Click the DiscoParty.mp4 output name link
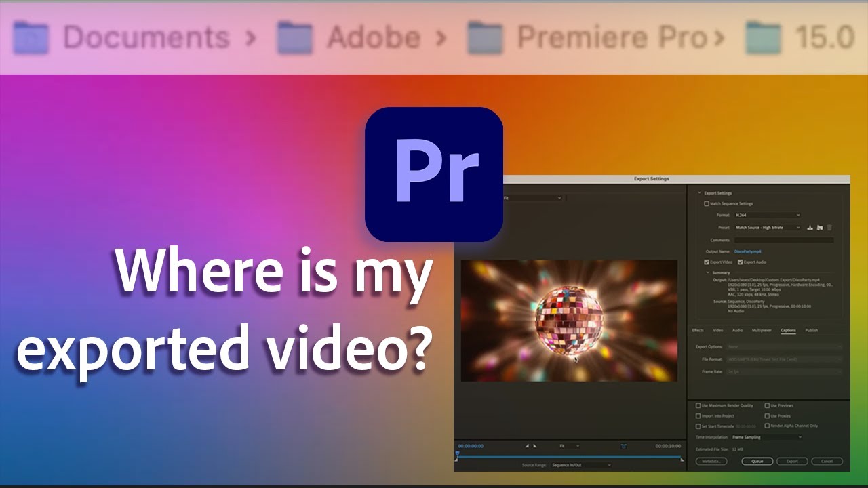The height and width of the screenshot is (488, 868). point(747,251)
